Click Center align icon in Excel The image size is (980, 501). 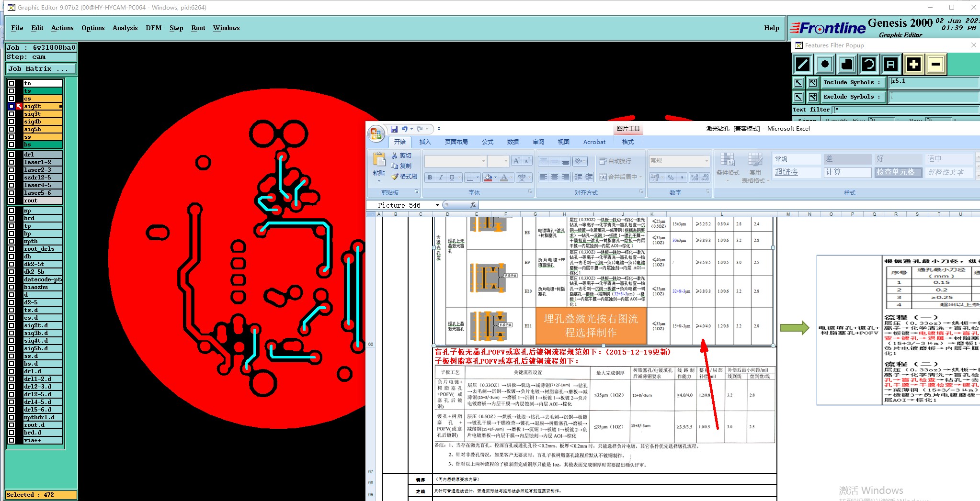(554, 177)
